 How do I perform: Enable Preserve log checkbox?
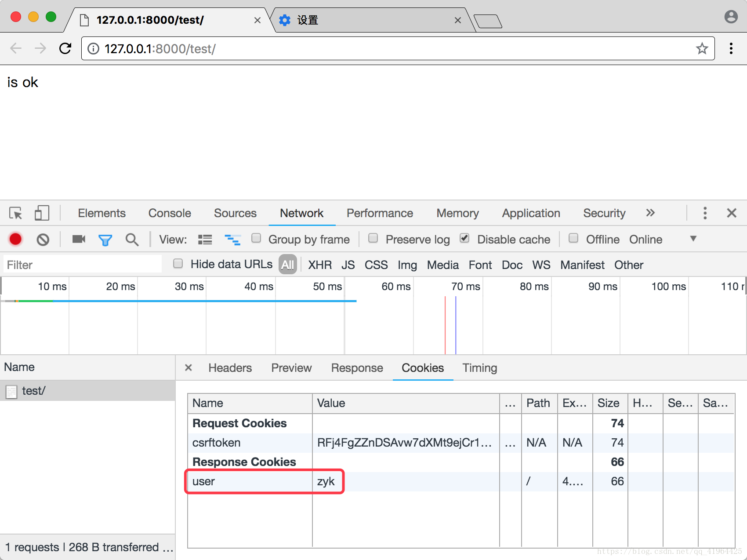click(x=373, y=238)
